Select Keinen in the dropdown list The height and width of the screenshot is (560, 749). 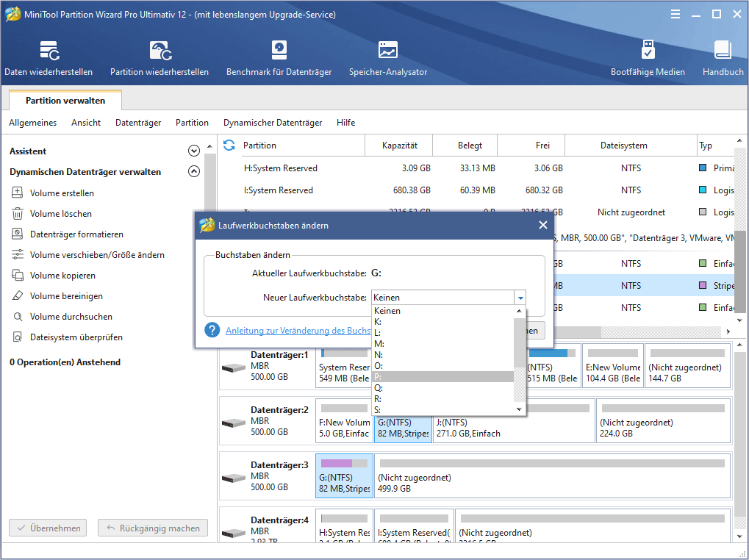pos(442,310)
